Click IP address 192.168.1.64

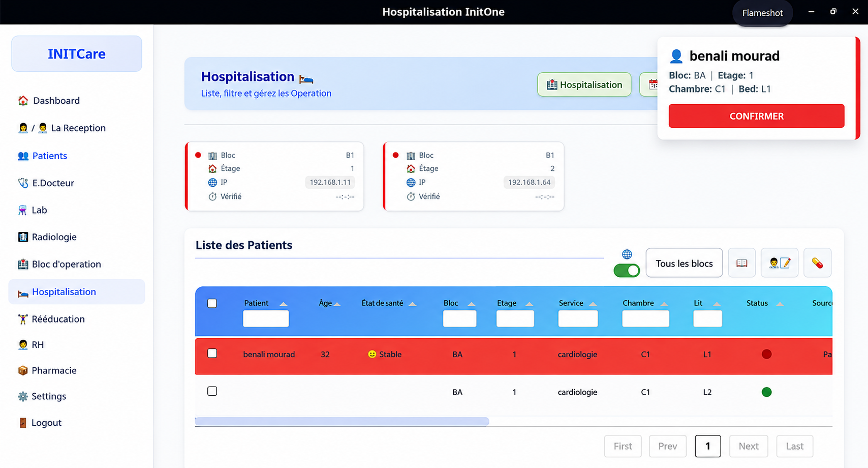coord(529,182)
